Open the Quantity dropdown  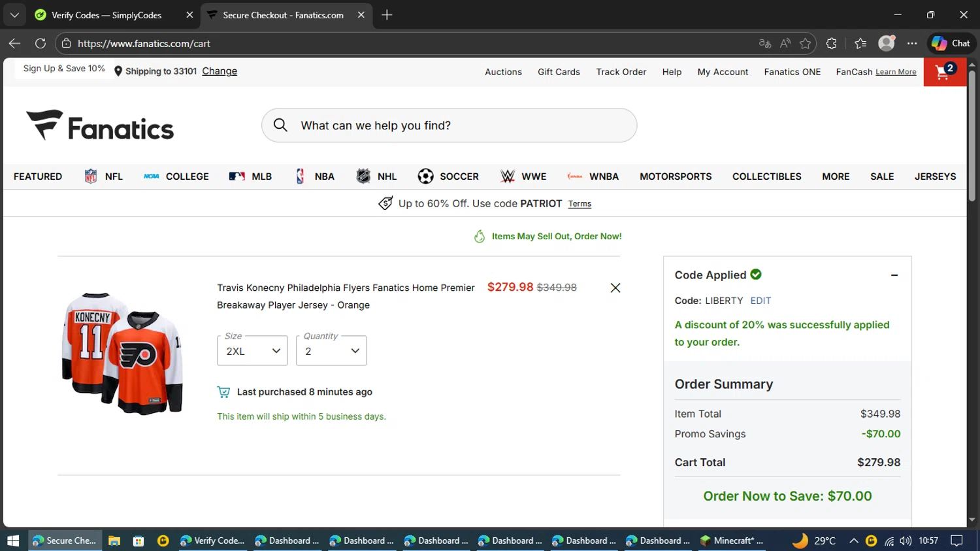point(331,351)
